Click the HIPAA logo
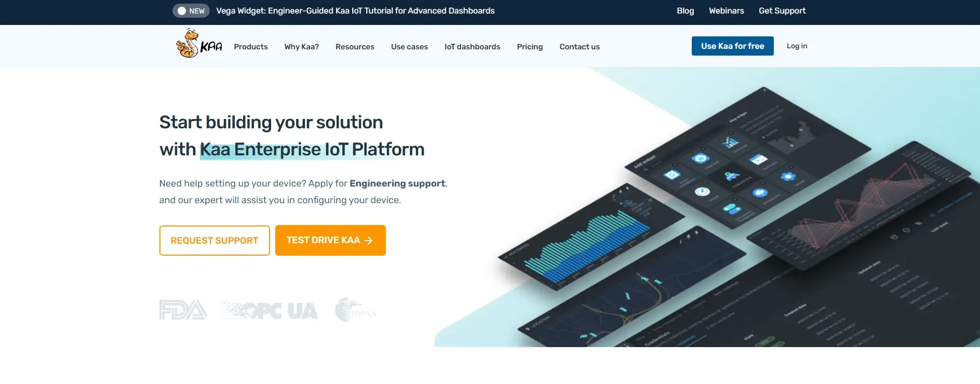 point(355,310)
